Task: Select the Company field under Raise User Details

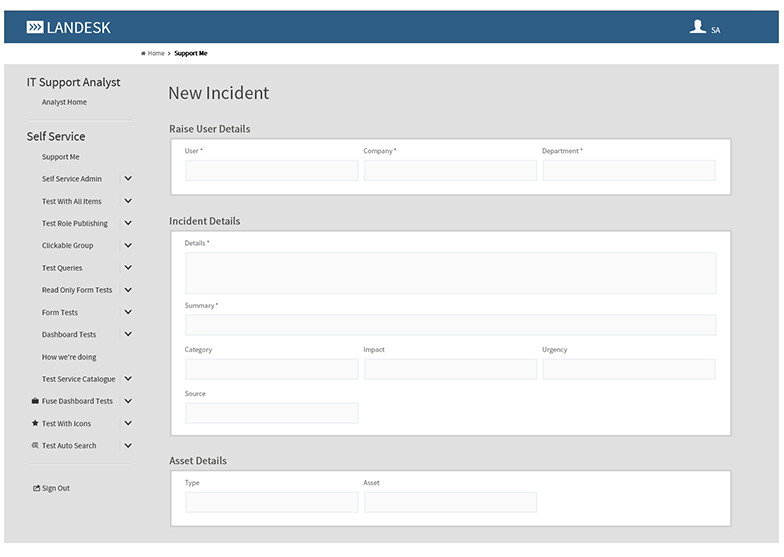Action: coord(450,170)
